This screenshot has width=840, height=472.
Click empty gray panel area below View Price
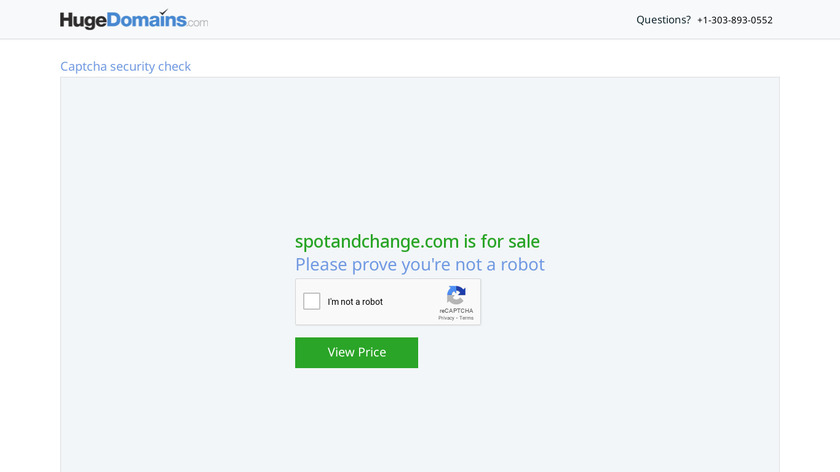tap(420, 420)
